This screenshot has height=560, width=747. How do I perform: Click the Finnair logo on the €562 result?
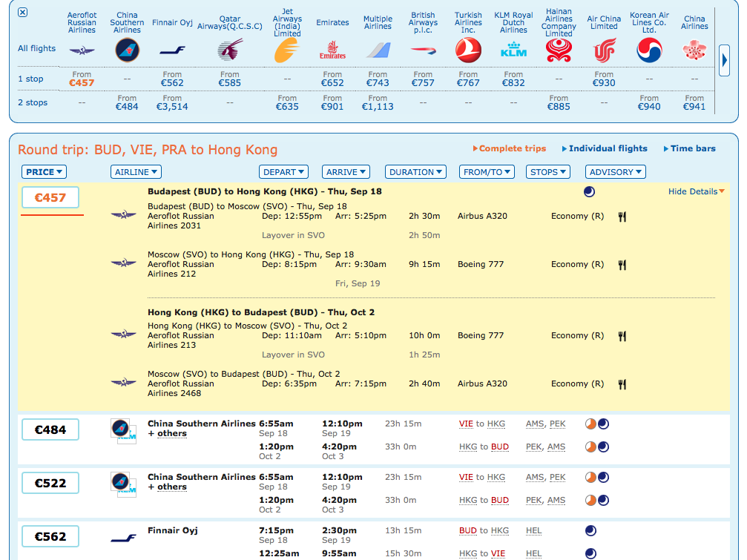click(x=123, y=538)
